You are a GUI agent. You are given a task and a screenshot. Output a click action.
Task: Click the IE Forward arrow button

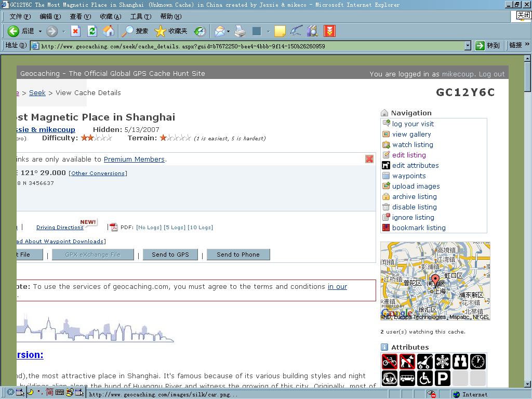(52, 31)
